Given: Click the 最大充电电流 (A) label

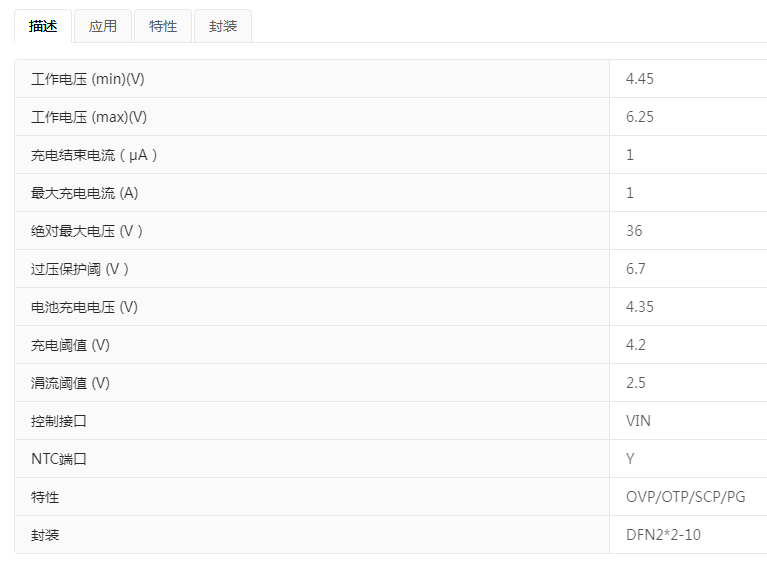Looking at the screenshot, I should [x=85, y=193].
